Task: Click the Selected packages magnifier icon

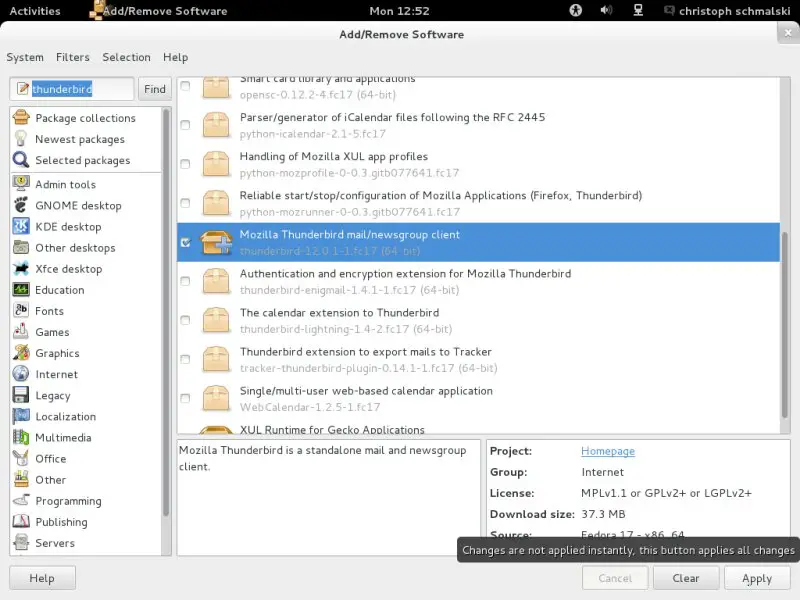Action: pos(21,160)
